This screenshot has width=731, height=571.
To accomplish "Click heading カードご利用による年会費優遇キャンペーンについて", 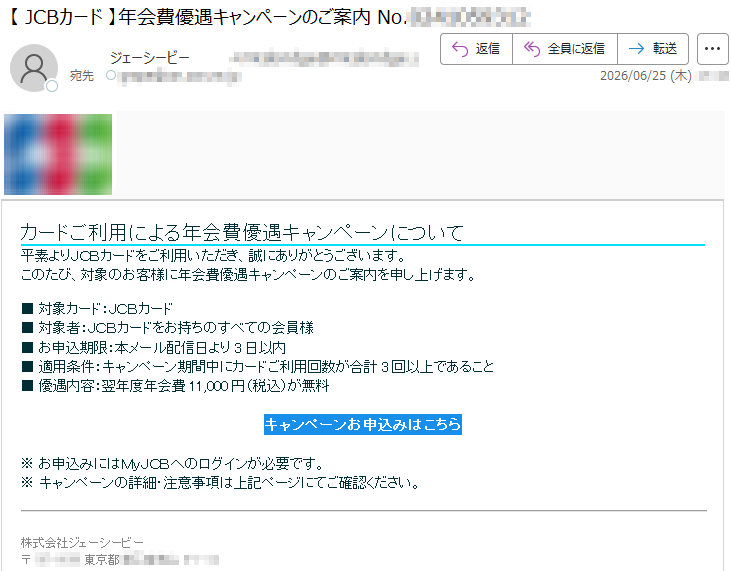I will (x=242, y=232).
